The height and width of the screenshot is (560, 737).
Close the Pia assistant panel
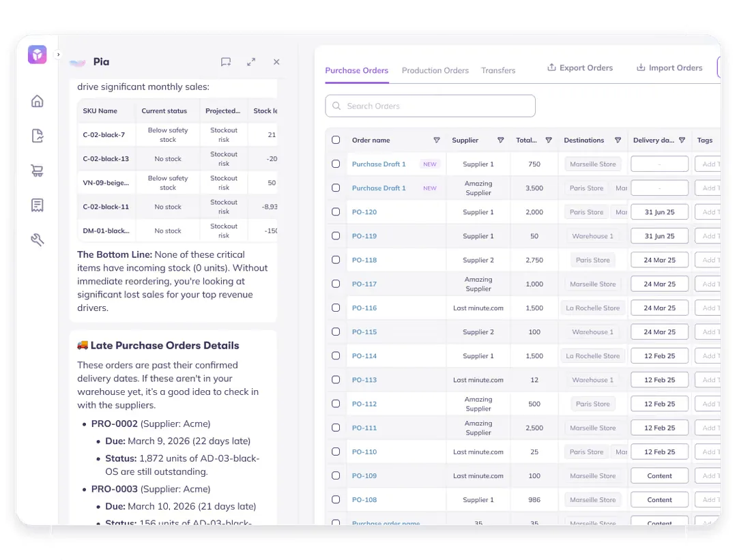click(276, 62)
